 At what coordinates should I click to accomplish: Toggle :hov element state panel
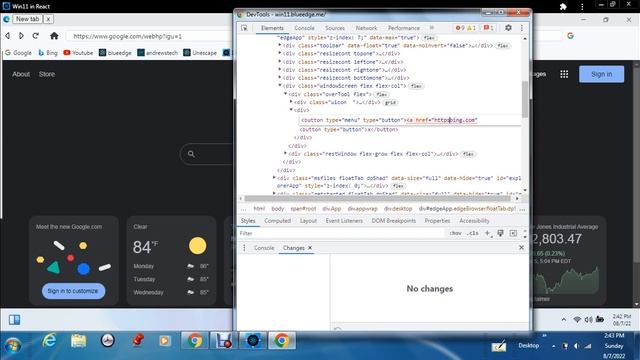[x=455, y=233]
